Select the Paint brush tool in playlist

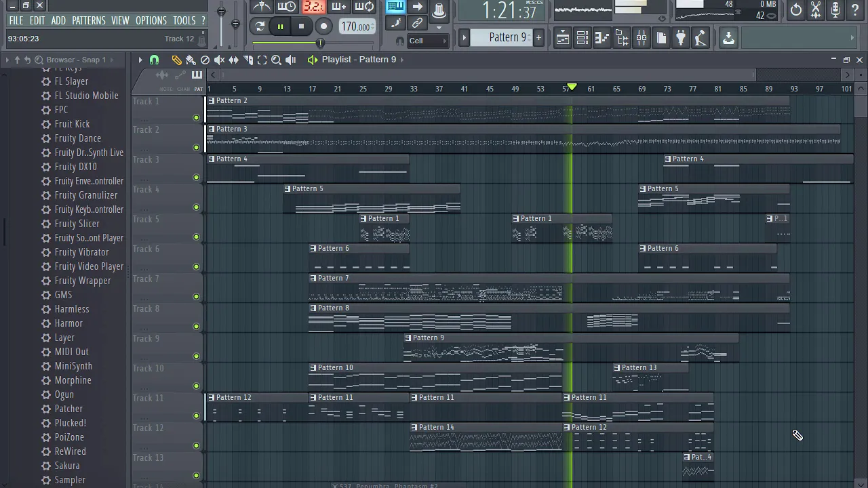pos(191,60)
